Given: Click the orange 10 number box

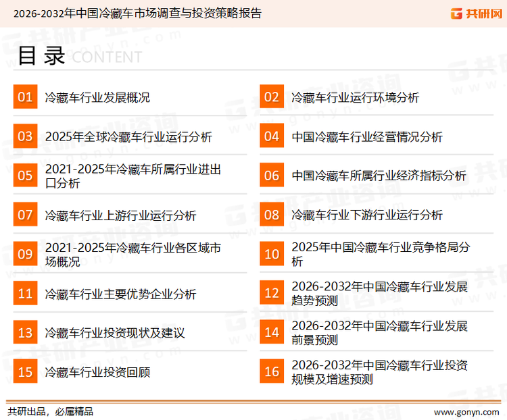Looking at the screenshot, I should point(272,254).
